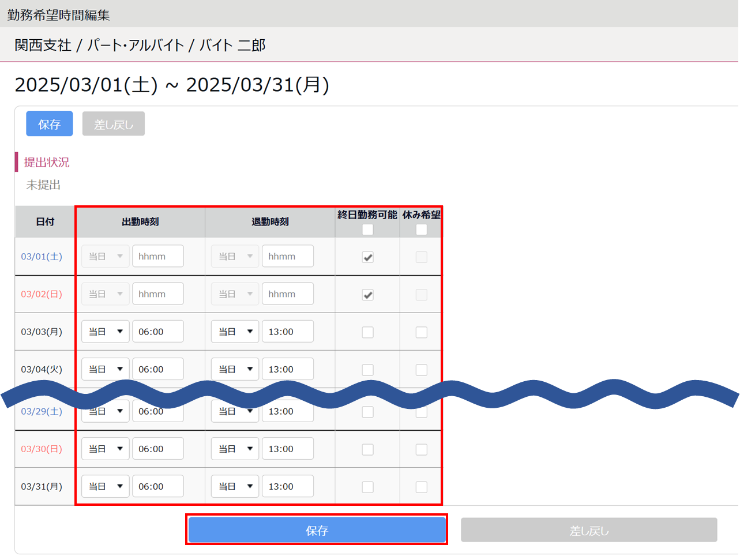Check 休み希望 for 03/04(火)

click(422, 370)
